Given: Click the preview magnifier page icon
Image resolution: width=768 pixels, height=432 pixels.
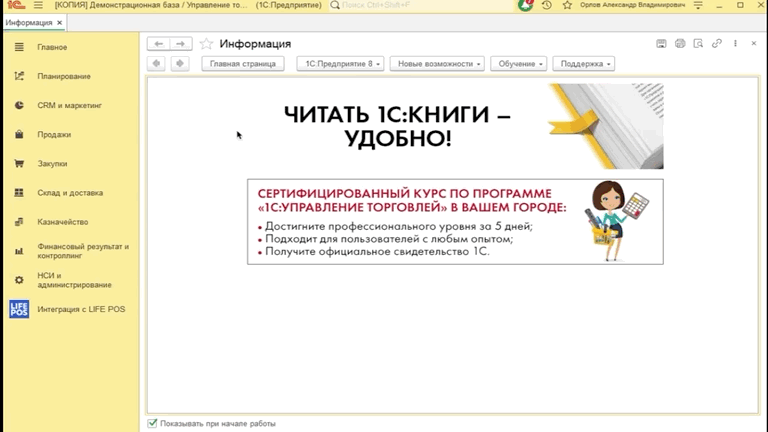Looking at the screenshot, I should 698,44.
